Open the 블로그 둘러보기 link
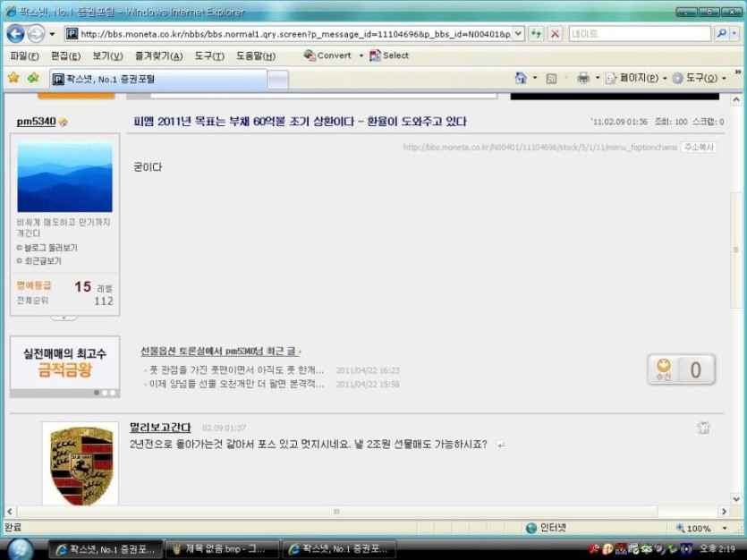This screenshot has height=560, width=747. [49, 248]
